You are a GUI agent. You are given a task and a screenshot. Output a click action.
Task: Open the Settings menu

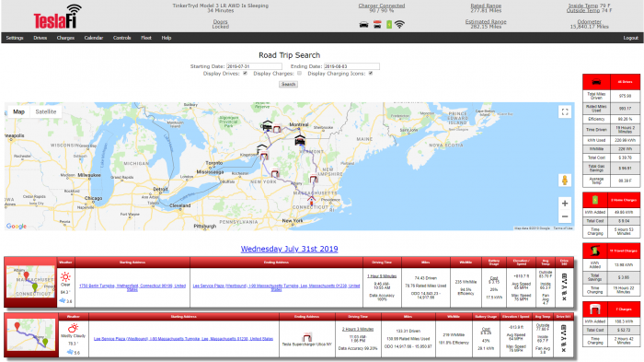15,38
